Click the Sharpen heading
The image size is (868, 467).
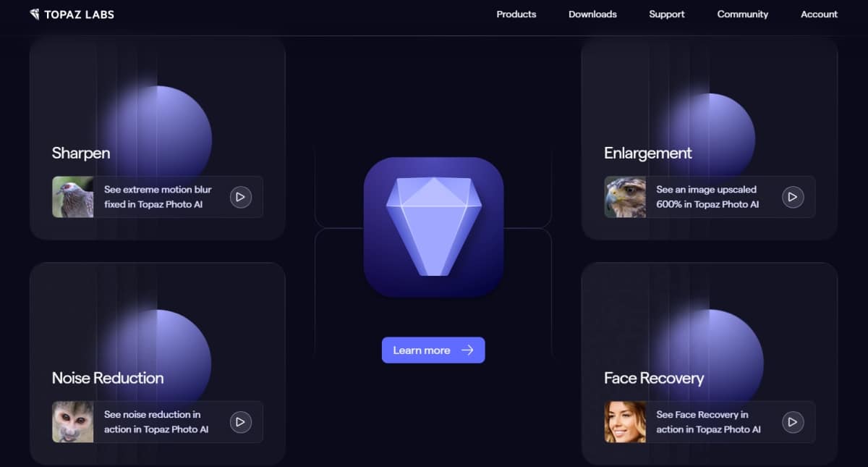click(81, 153)
